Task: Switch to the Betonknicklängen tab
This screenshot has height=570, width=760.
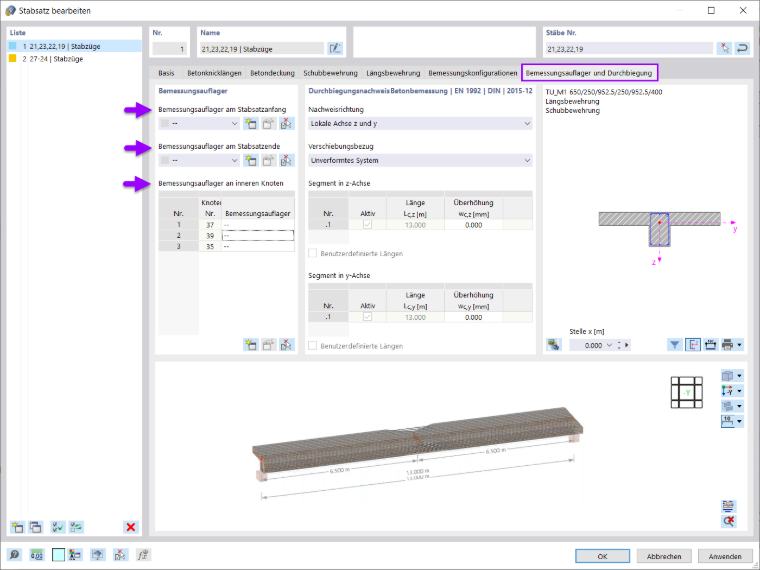Action: pyautogui.click(x=214, y=73)
